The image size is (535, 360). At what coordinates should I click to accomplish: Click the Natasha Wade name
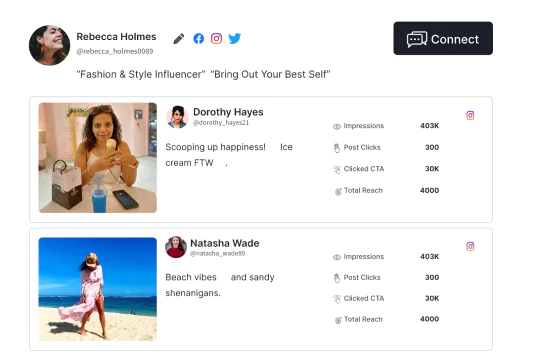click(x=225, y=243)
